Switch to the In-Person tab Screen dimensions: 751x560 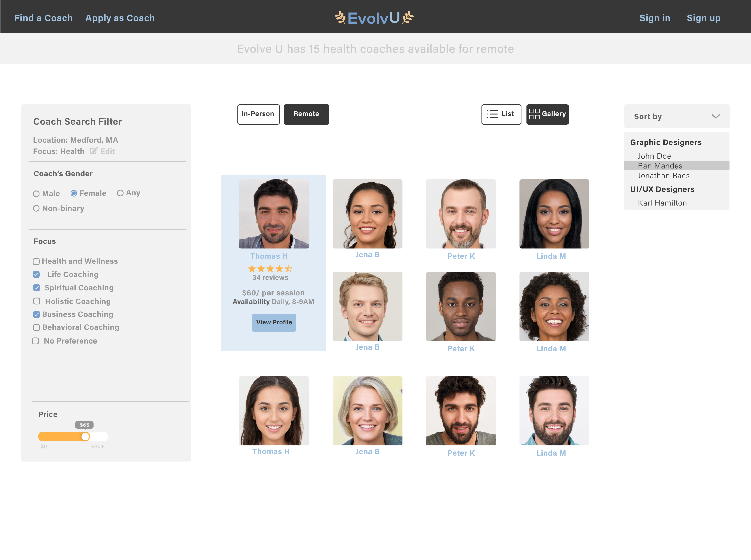258,114
